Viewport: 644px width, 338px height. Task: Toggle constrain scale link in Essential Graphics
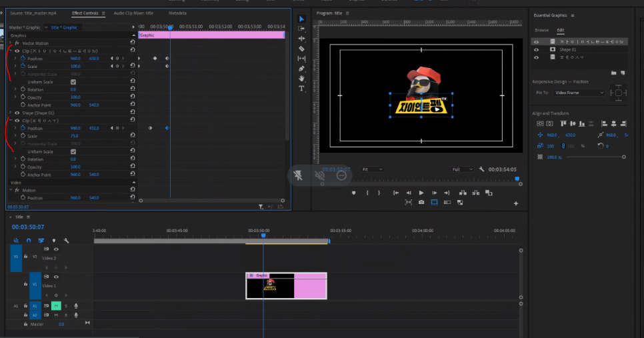563,146
